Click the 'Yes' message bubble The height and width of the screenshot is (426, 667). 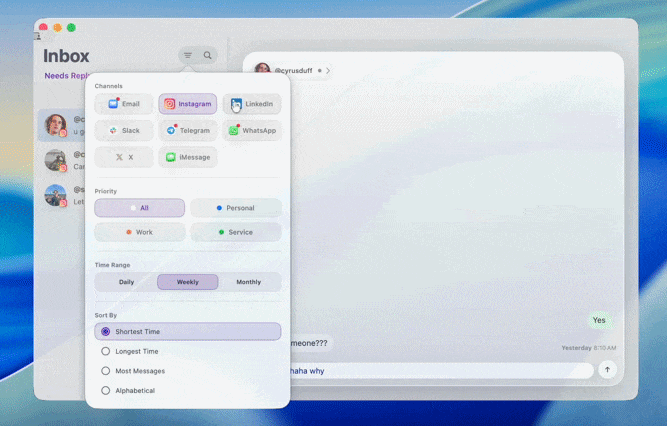click(x=599, y=320)
